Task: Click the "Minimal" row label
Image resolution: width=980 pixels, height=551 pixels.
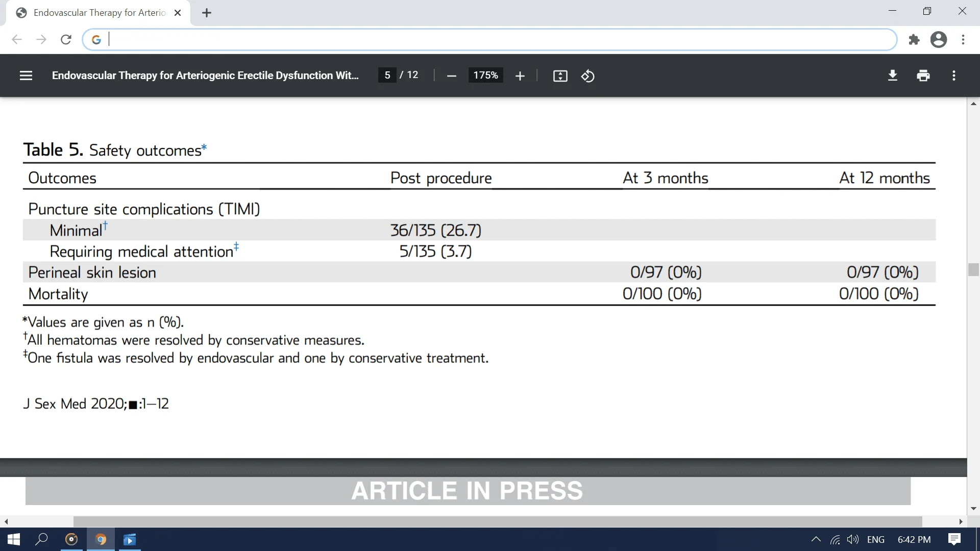Action: point(76,231)
